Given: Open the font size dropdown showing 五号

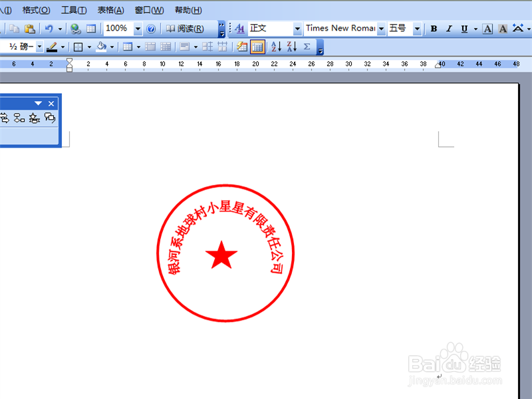Looking at the screenshot, I should [x=418, y=29].
